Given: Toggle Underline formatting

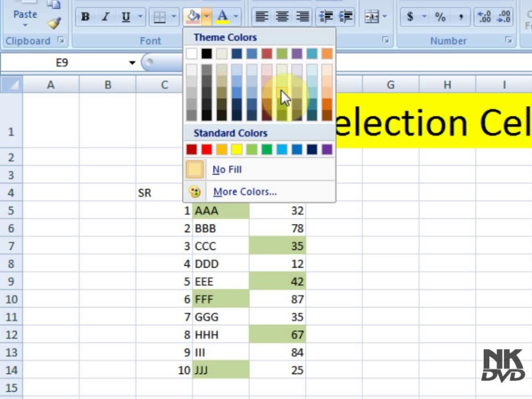Looking at the screenshot, I should [x=126, y=16].
